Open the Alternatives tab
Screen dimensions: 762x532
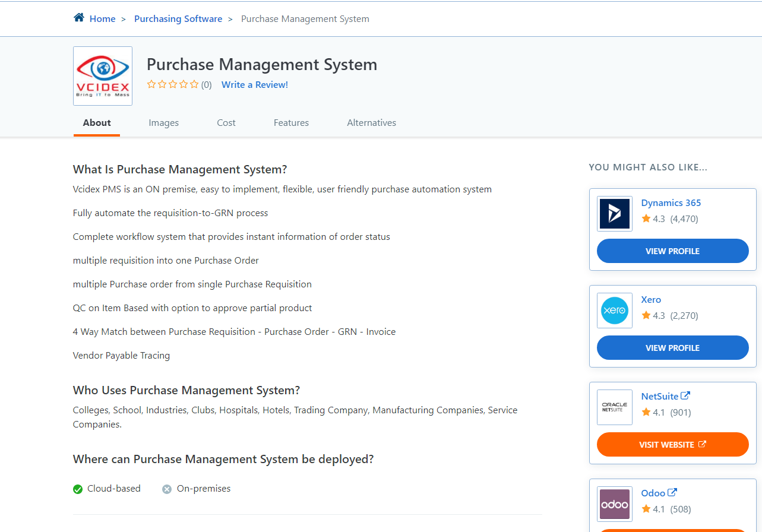371,122
